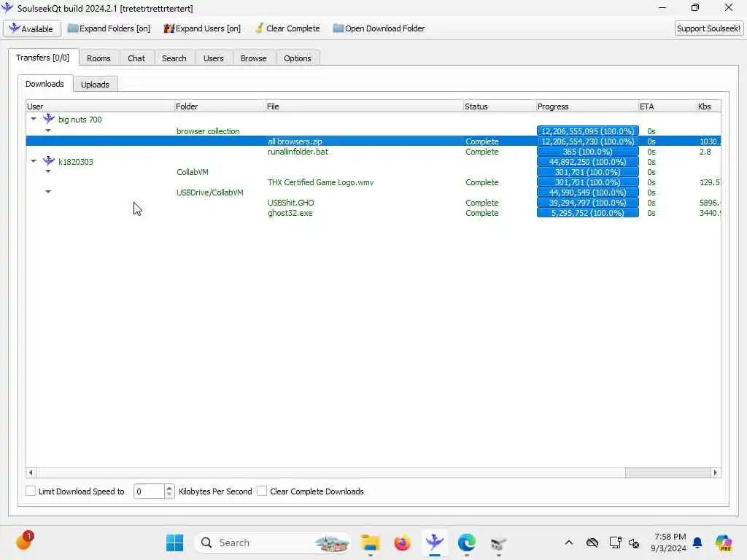The image size is (747, 560).
Task: Click horizontal scrollbar right arrow
Action: (x=715, y=472)
